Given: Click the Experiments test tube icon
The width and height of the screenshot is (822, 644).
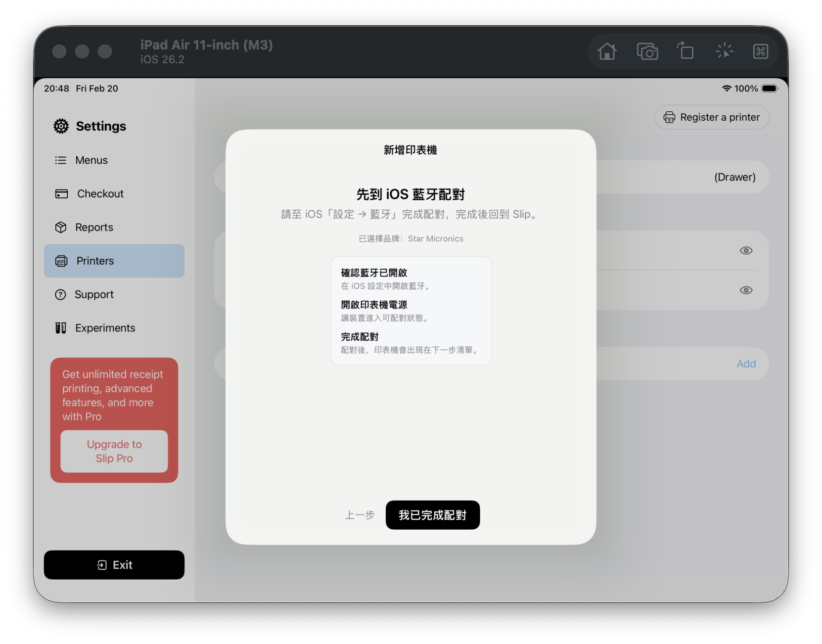Looking at the screenshot, I should pos(61,328).
